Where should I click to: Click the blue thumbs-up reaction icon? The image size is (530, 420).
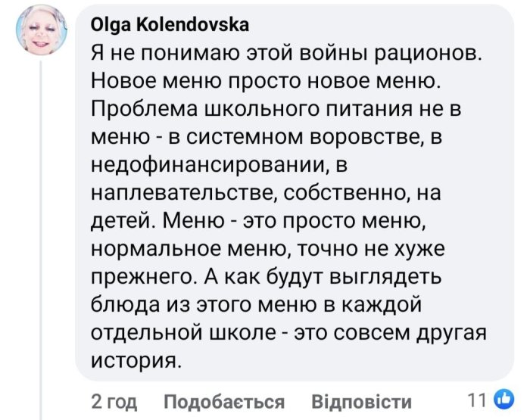tap(502, 400)
